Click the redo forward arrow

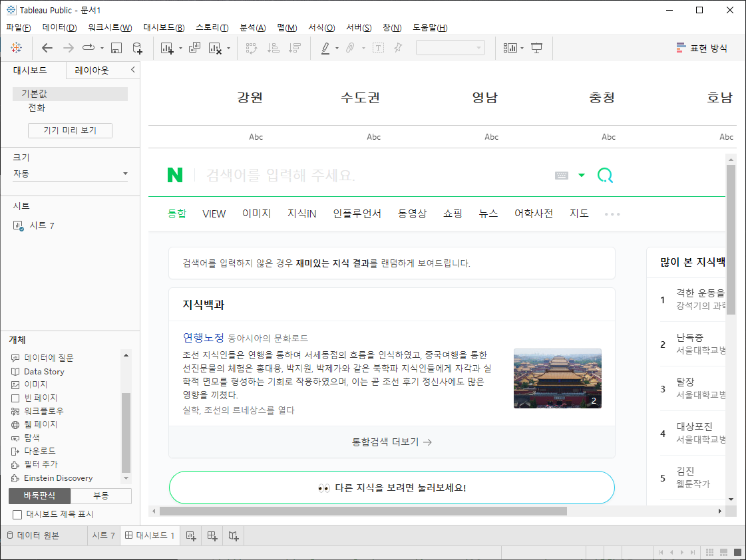[x=69, y=47]
